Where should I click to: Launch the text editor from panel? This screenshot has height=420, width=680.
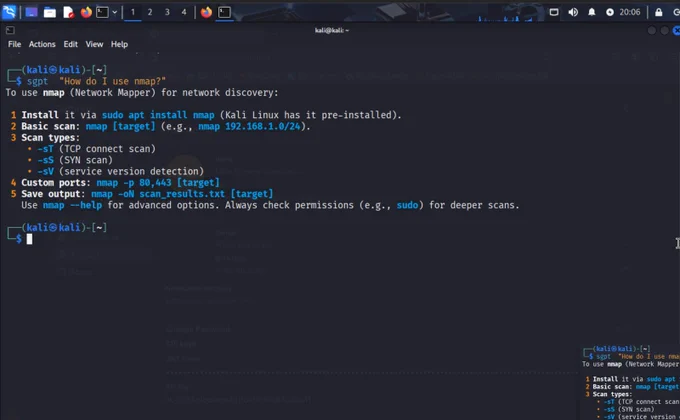pyautogui.click(x=68, y=12)
